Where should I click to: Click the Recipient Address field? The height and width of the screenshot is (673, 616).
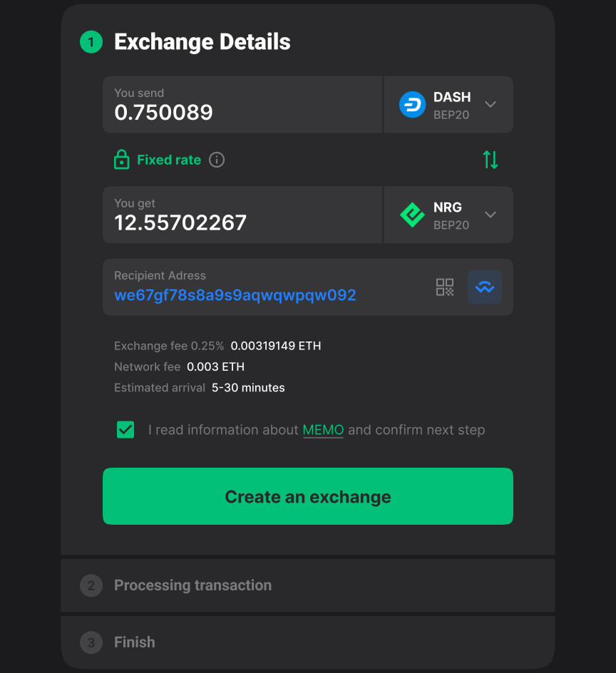[308, 287]
